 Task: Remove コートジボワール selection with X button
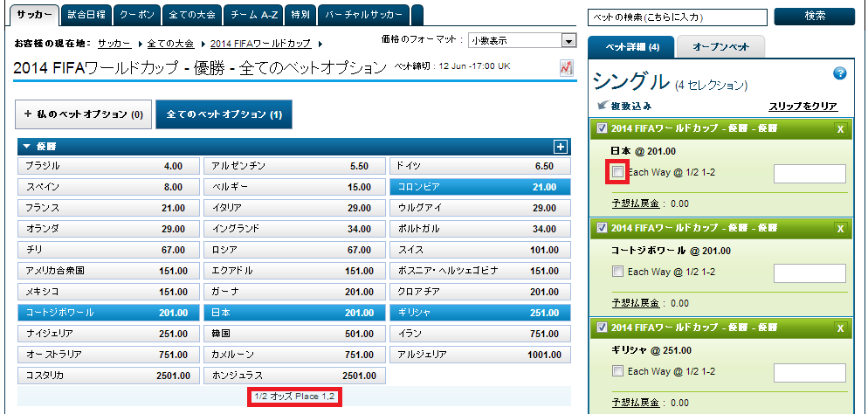[840, 229]
